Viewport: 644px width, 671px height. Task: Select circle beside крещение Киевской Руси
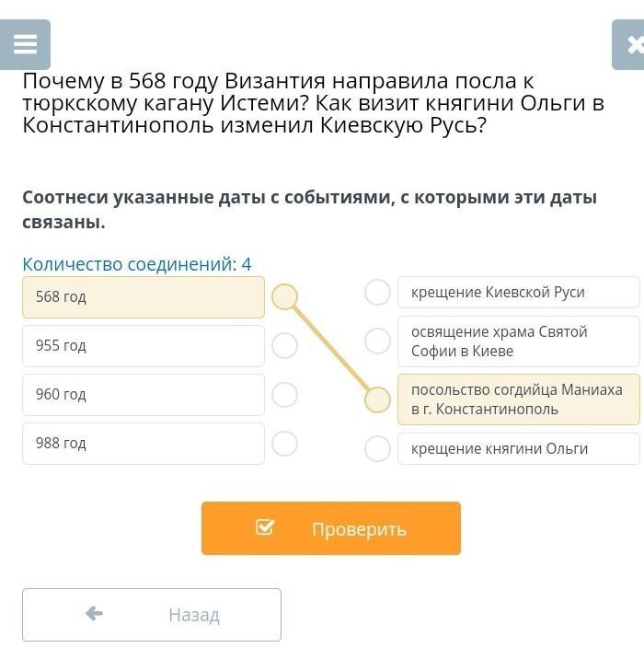(377, 293)
